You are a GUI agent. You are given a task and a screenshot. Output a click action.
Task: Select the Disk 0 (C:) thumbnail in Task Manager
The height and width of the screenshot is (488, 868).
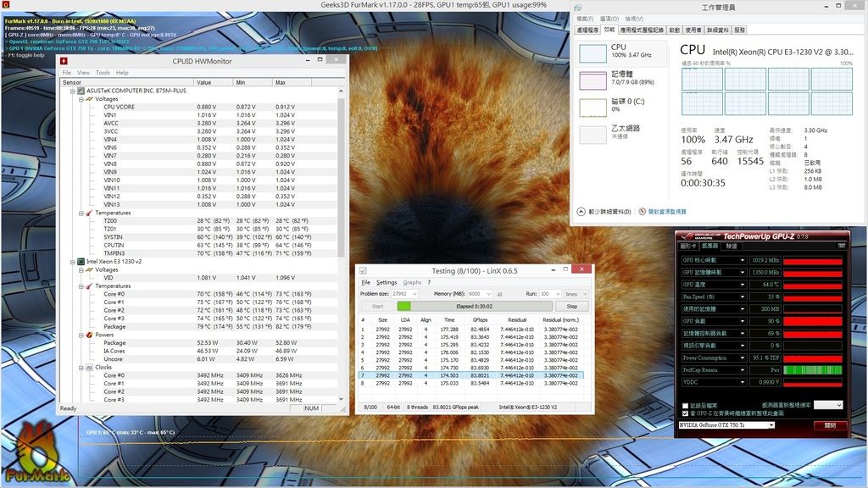[x=593, y=108]
